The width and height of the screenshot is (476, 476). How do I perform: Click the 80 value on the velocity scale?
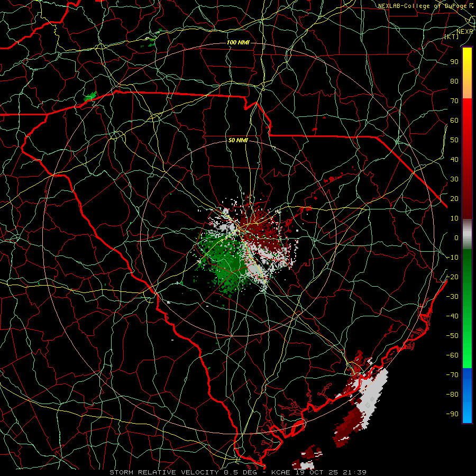click(454, 81)
